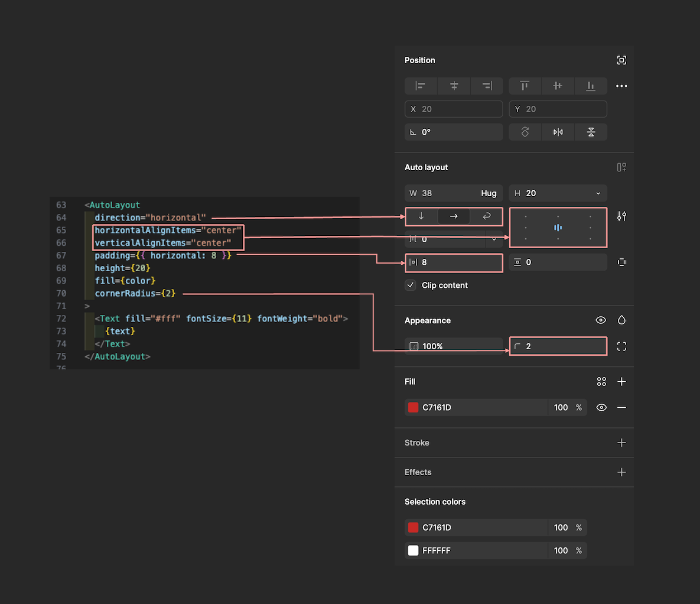Viewport: 700px width, 604px height.
Task: Click the position panel frame icon
Action: pos(621,60)
